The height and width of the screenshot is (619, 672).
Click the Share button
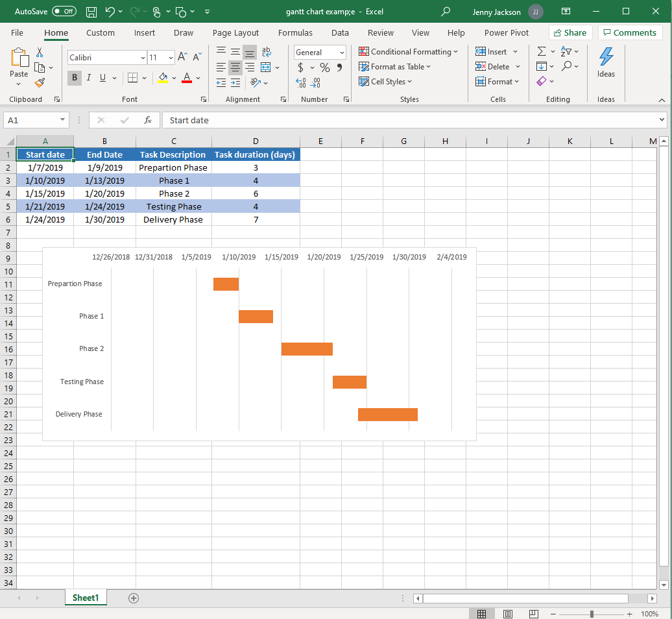pyautogui.click(x=570, y=32)
